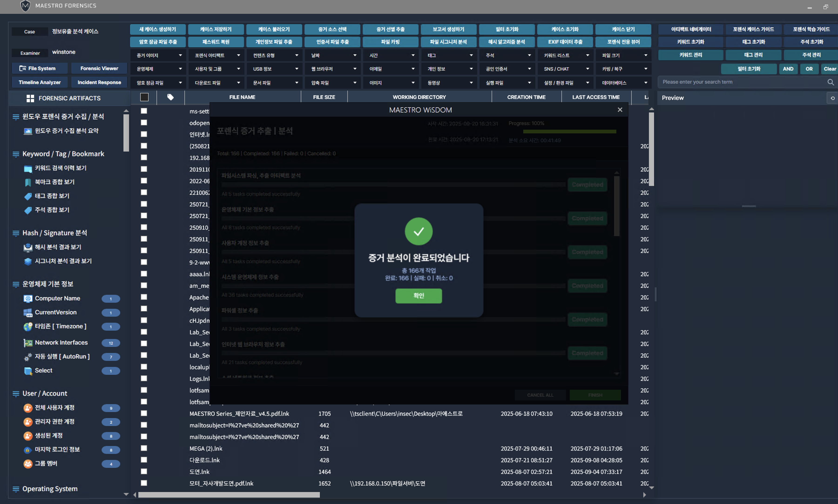Check the MEGA (2).lnk row checkbox

point(144,448)
